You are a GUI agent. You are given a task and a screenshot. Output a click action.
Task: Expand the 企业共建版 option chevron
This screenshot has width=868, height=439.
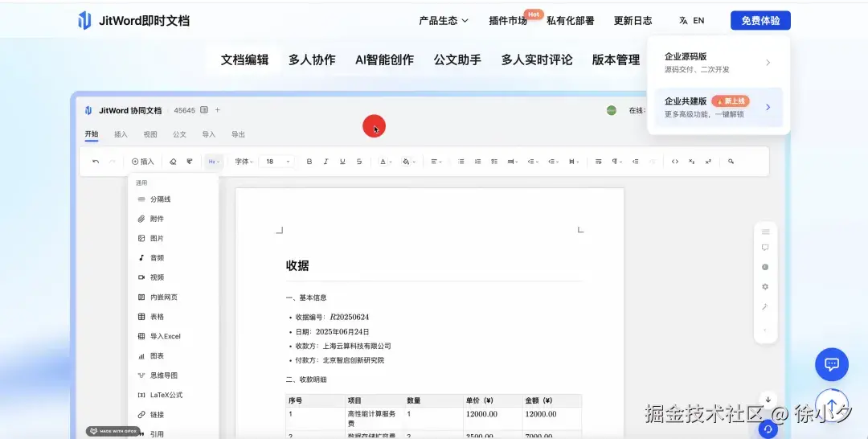coord(768,108)
